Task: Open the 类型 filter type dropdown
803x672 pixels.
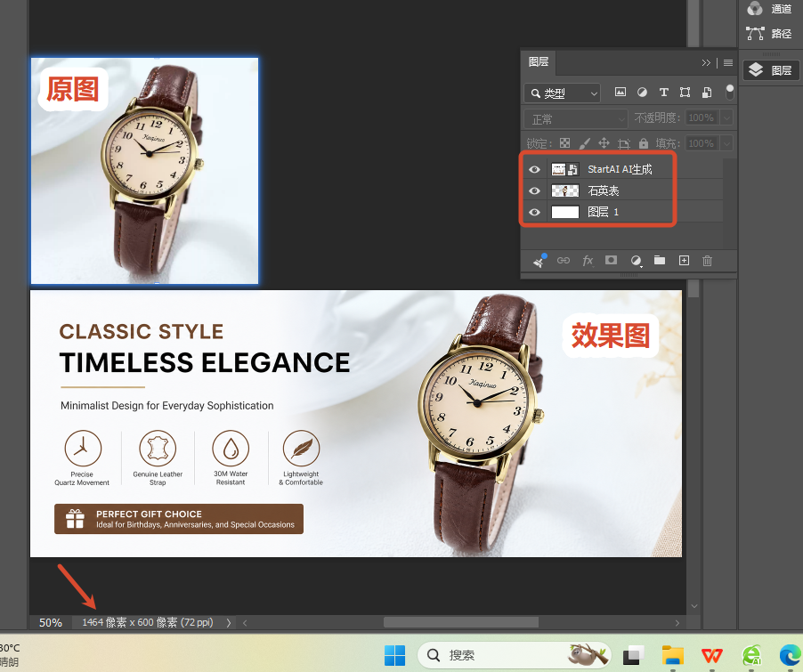Action: point(563,93)
